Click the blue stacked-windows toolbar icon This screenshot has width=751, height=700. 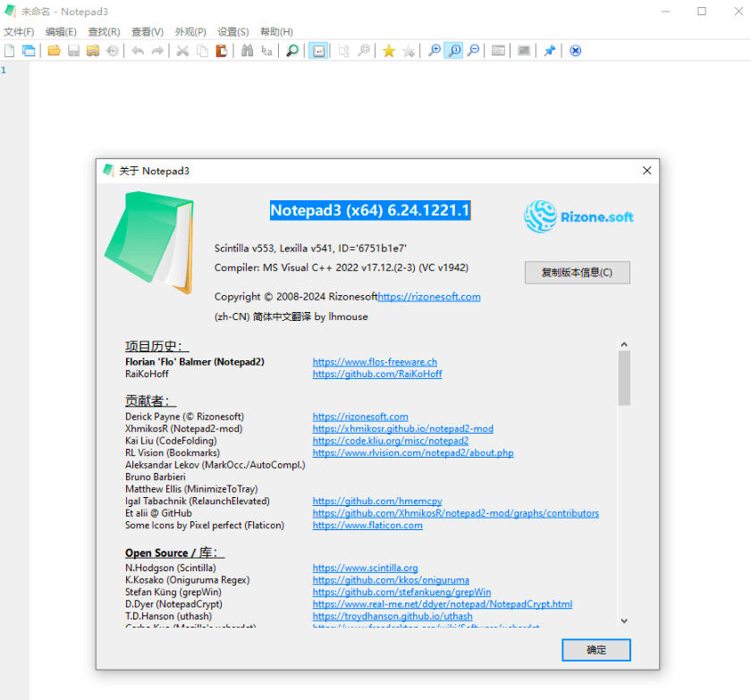(29, 51)
